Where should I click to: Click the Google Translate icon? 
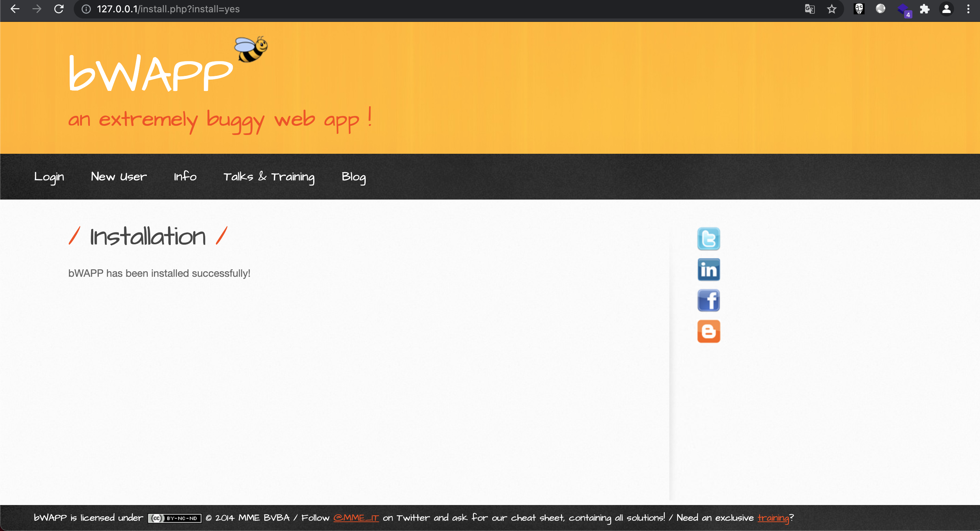[810, 9]
